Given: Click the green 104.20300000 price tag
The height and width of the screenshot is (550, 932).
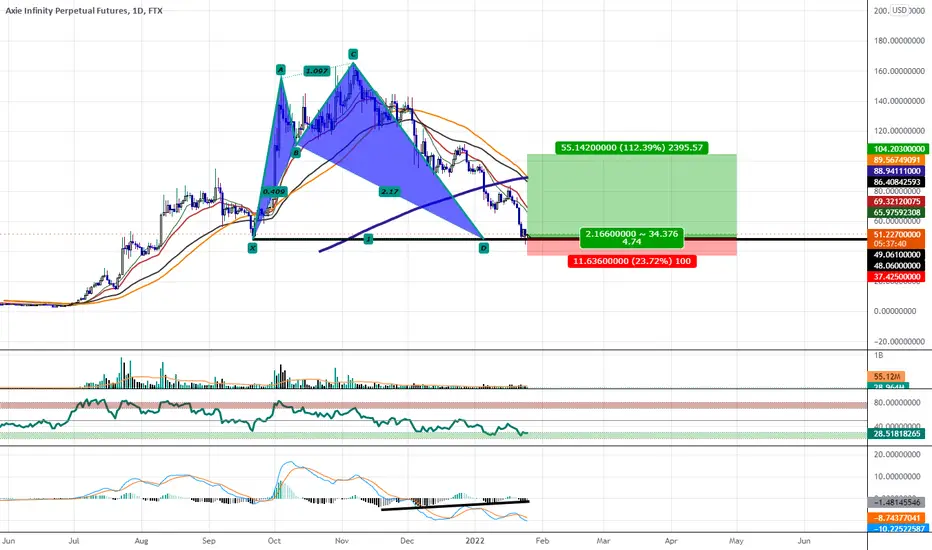Looking at the screenshot, I should tap(896, 149).
